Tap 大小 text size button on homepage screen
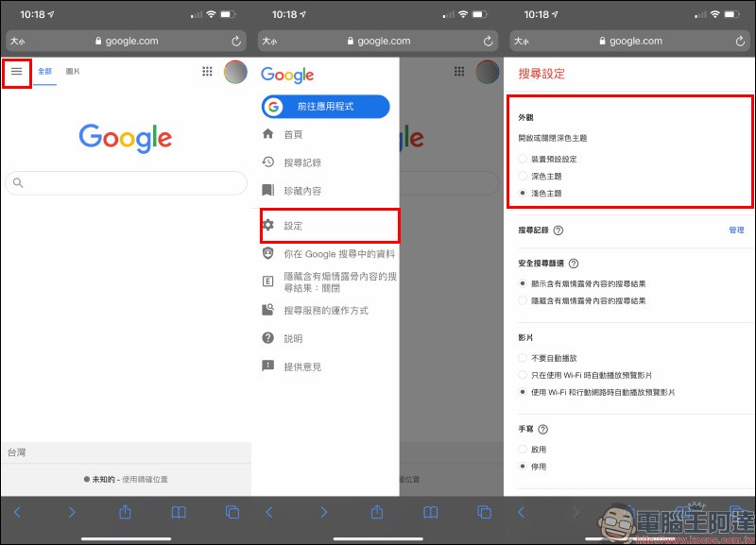The width and height of the screenshot is (756, 545). 17,42
